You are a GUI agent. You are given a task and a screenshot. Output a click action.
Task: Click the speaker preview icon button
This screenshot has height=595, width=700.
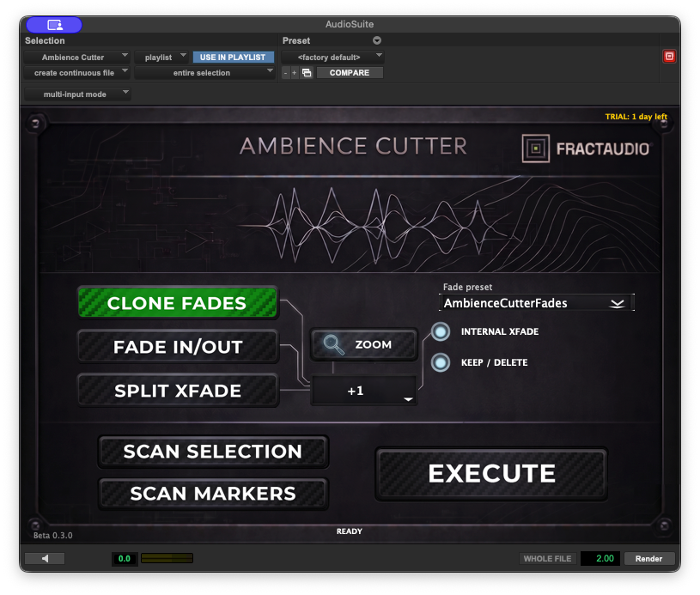coord(45,558)
